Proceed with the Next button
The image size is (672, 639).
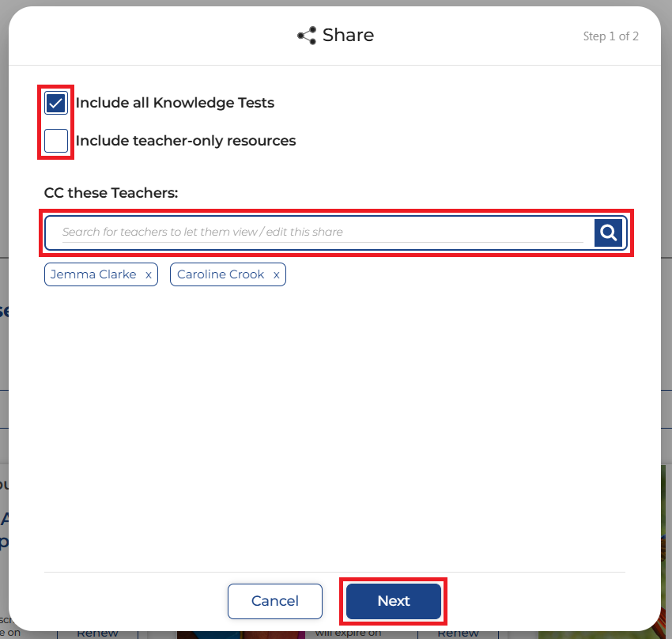[x=394, y=601]
